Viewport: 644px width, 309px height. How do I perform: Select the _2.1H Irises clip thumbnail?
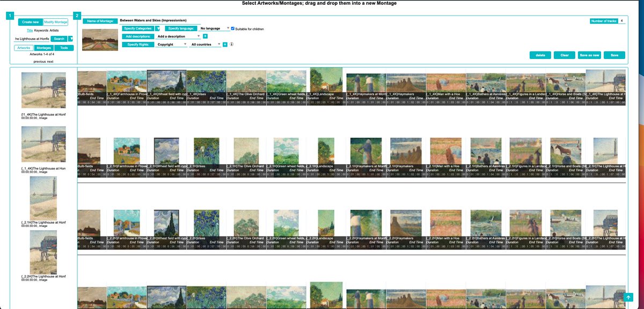pyautogui.click(x=207, y=151)
